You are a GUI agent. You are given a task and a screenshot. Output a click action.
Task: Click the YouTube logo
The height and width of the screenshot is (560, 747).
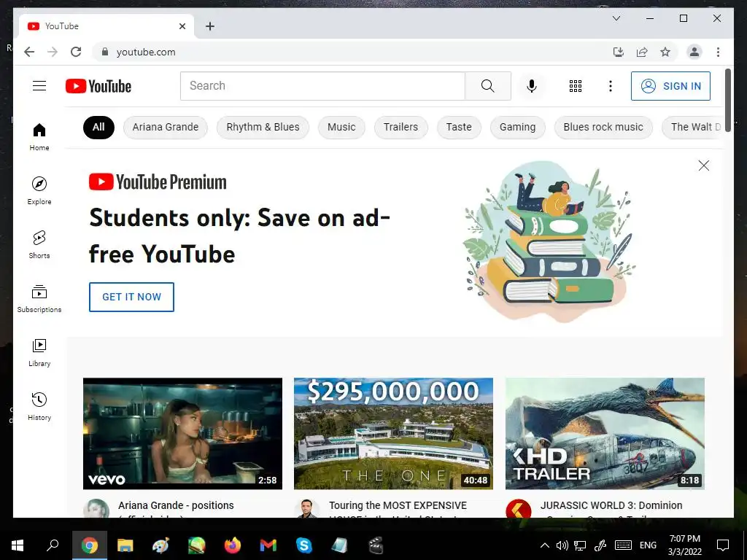98,86
